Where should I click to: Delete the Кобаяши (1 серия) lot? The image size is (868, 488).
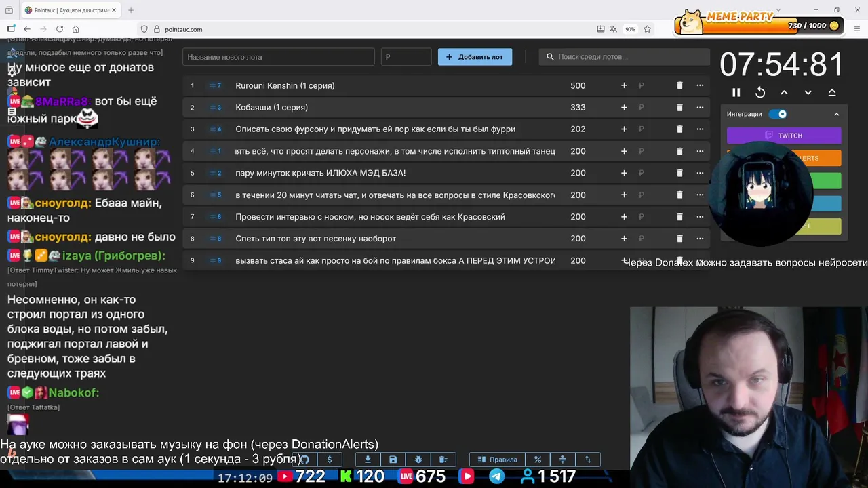[679, 107]
